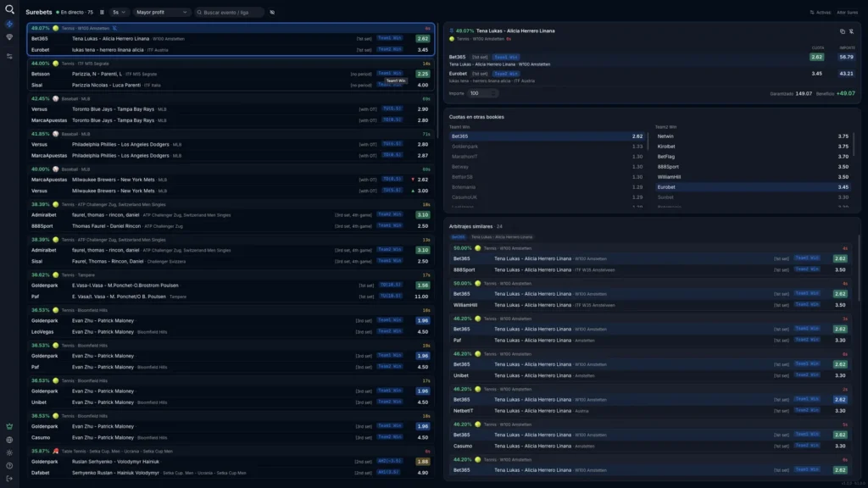The width and height of the screenshot is (868, 488).
Task: Click the Importe stepper arrows
Action: (x=494, y=93)
